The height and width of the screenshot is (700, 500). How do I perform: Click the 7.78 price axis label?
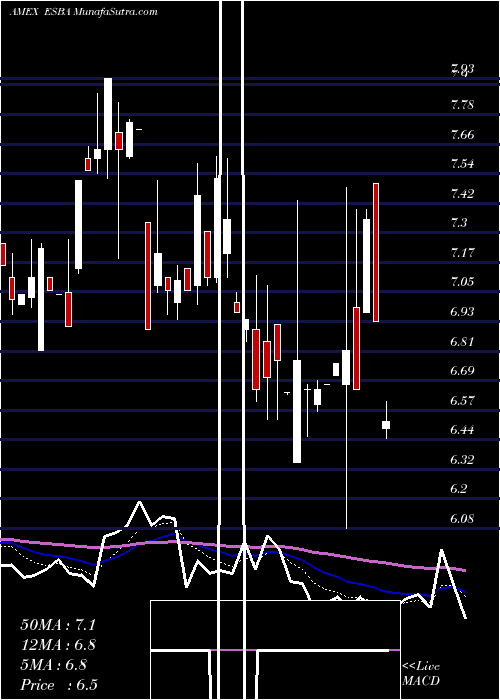462,105
